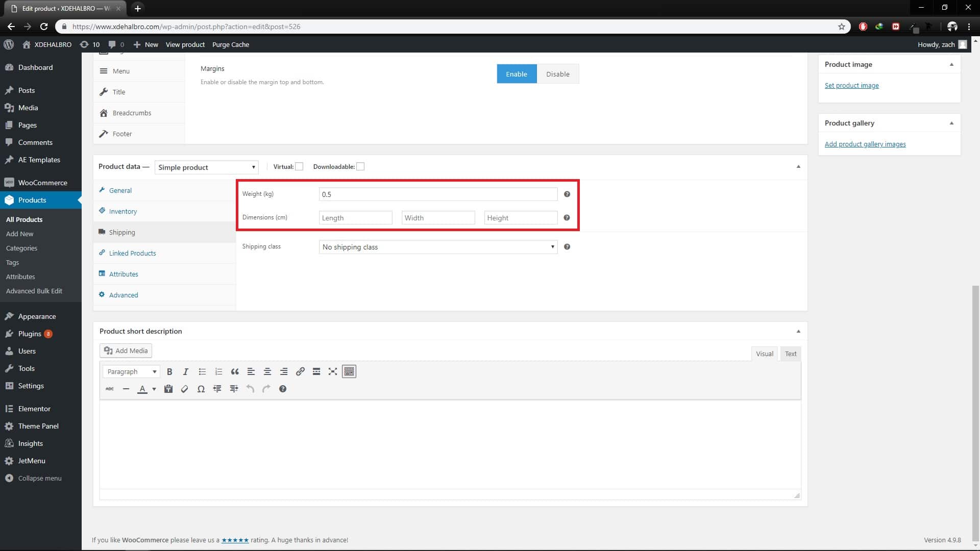The image size is (980, 551).
Task: Open WooCommerce in sidebar menu
Action: tap(41, 183)
